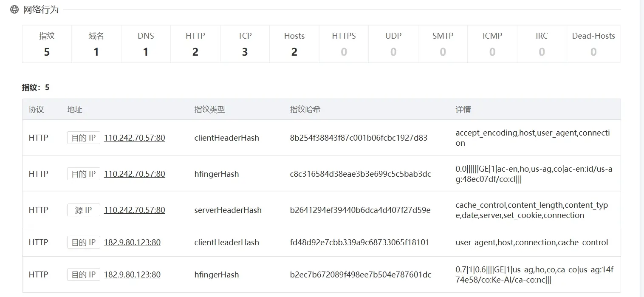Open the Dead-Hosts tab

(x=593, y=44)
